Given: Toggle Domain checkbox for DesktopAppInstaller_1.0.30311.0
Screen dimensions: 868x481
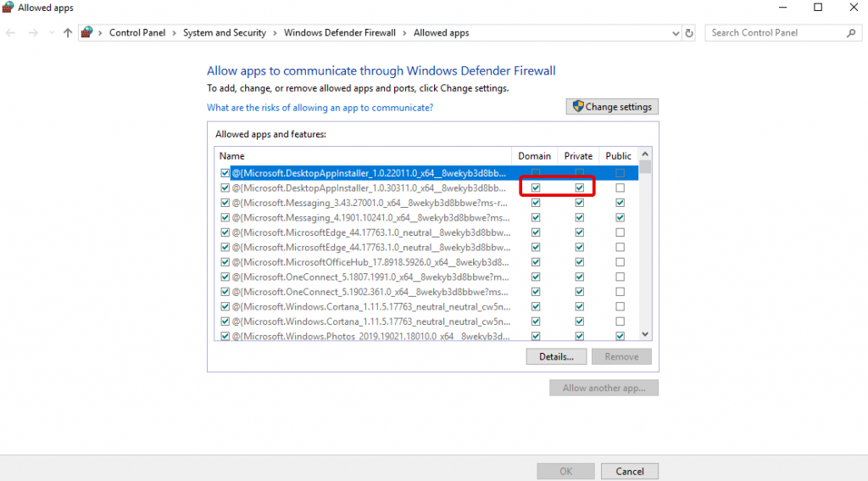Looking at the screenshot, I should [x=536, y=187].
